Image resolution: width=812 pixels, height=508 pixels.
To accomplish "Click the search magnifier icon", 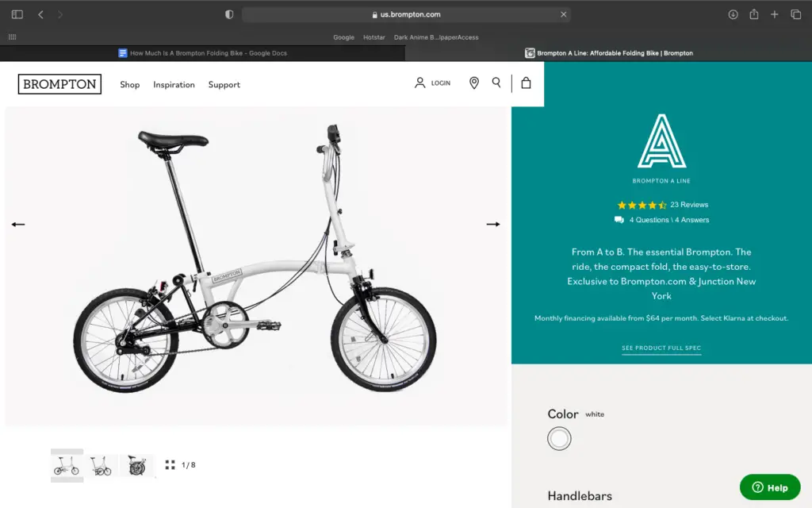I will coord(496,83).
